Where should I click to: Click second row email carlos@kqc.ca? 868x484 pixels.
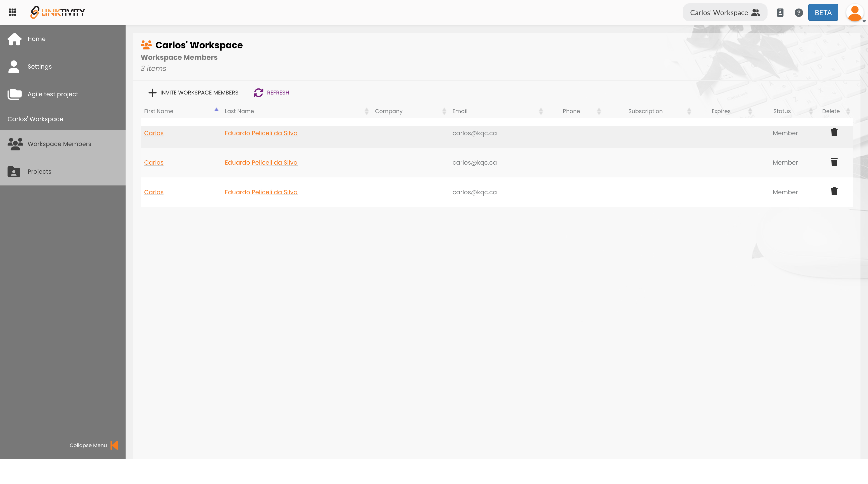tap(474, 162)
